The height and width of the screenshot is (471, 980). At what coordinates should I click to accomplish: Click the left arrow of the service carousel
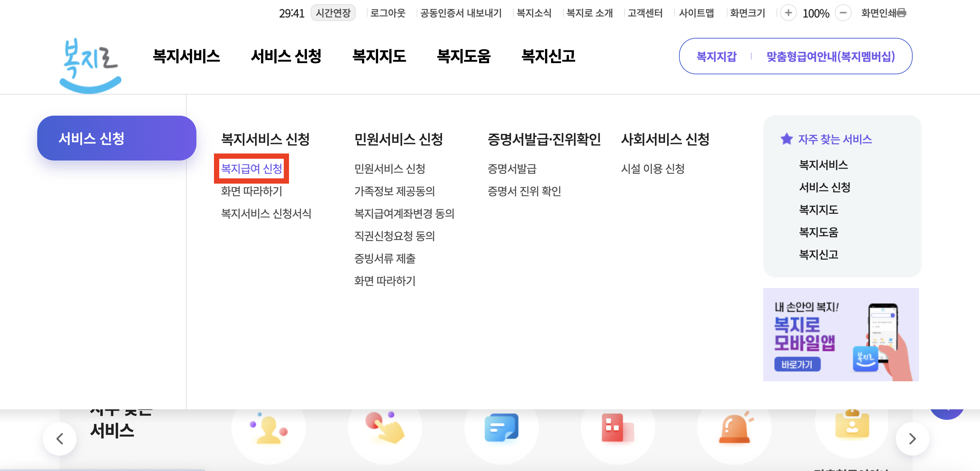tap(60, 438)
